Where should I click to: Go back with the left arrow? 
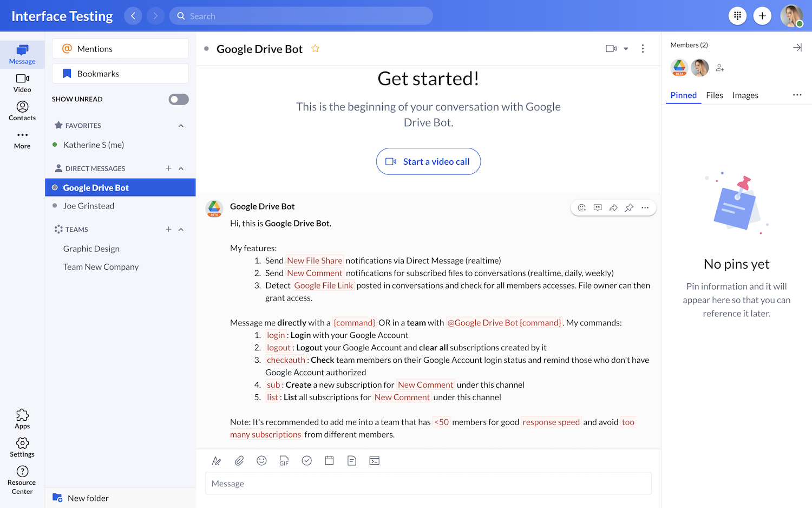[133, 16]
